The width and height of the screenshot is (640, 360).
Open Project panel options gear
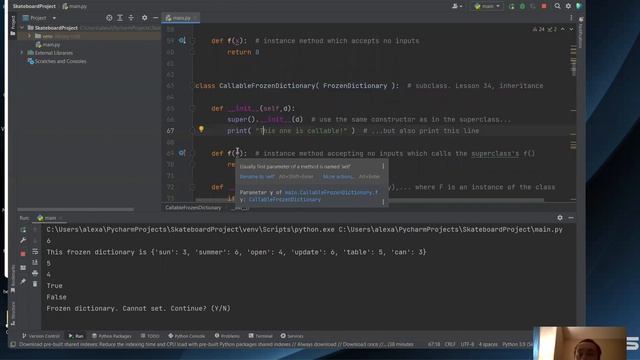coord(144,18)
